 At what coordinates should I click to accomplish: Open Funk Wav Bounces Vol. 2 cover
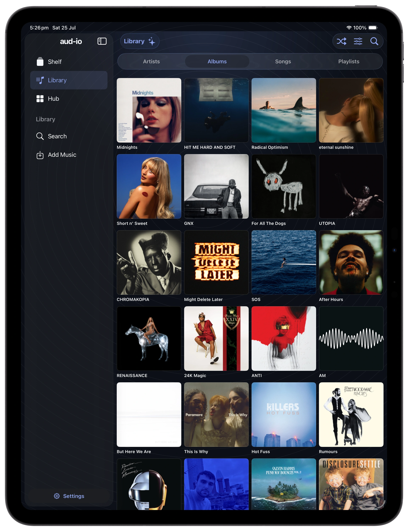pos(284,484)
